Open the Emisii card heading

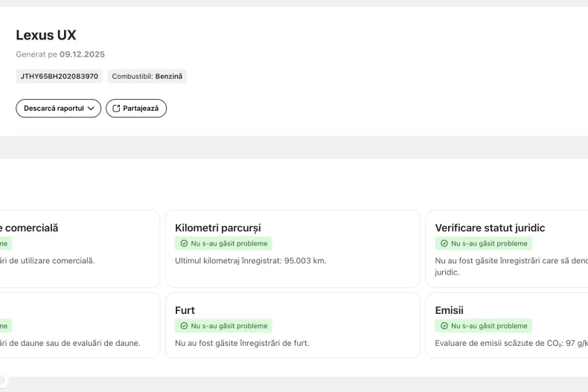(449, 310)
